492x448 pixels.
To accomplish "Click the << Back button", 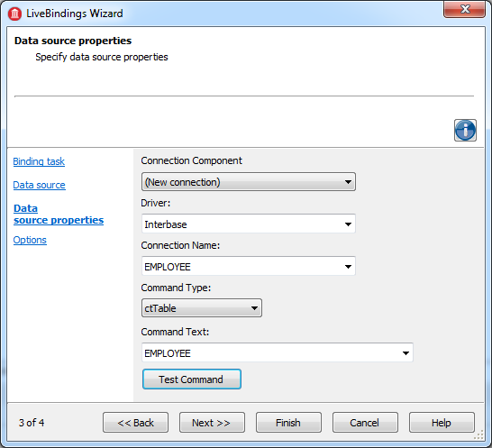I will tap(135, 423).
